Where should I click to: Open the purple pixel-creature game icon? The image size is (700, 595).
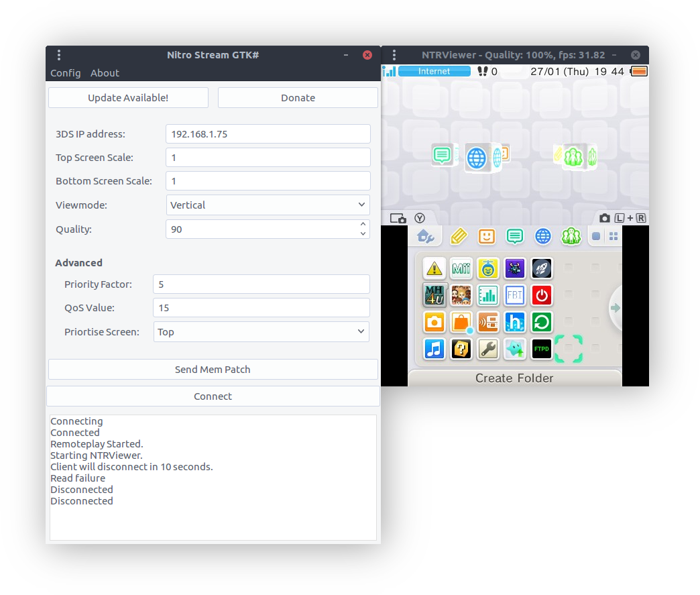515,268
